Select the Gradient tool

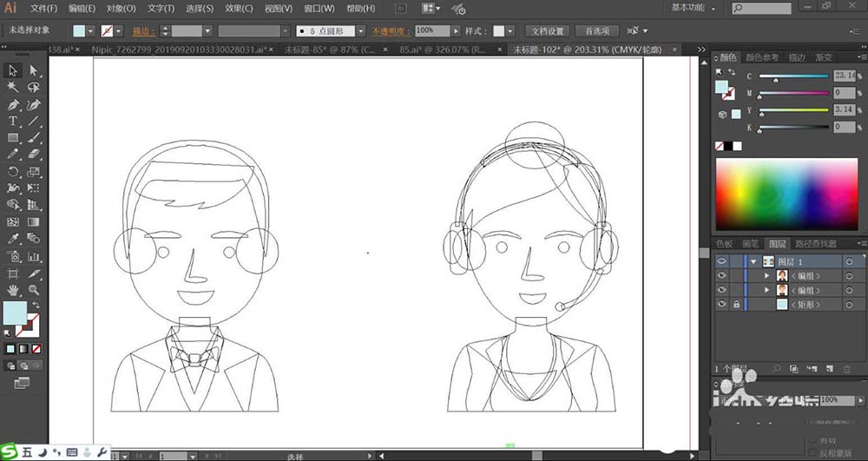(x=34, y=222)
